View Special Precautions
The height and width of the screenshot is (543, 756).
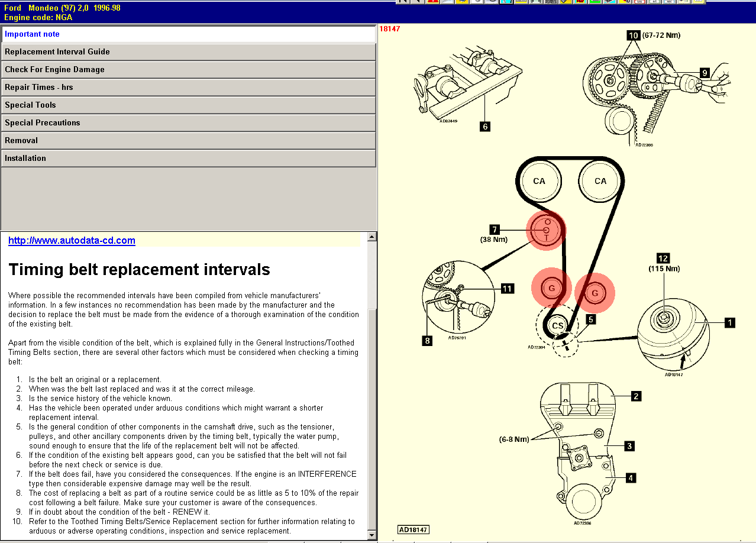[x=188, y=123]
